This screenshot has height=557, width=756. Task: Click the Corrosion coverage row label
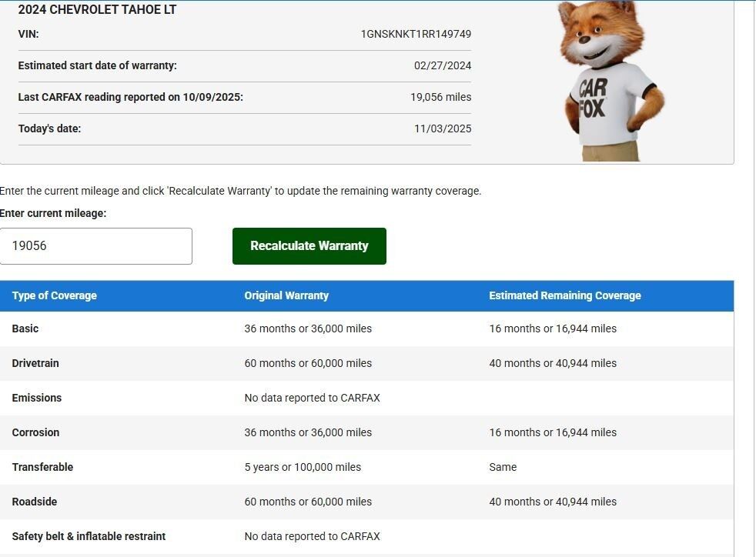(35, 432)
